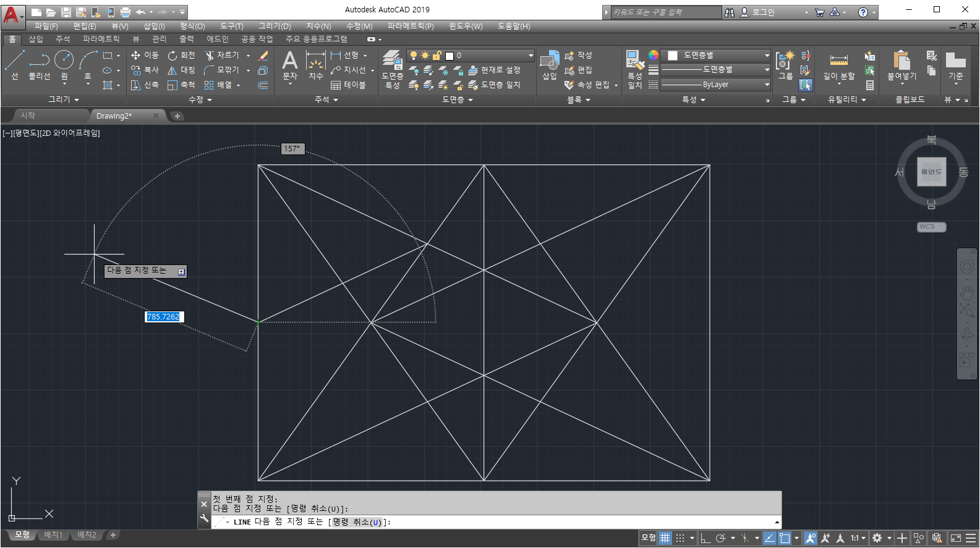Image resolution: width=980 pixels, height=548 pixels.
Task: Switch to Parametric (파라메트릭) ribbon tab
Action: (x=101, y=39)
